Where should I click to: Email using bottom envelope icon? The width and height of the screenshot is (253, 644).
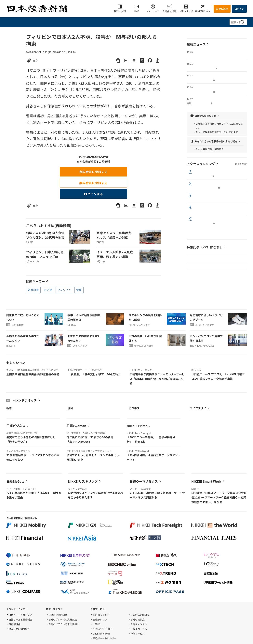click(126, 206)
